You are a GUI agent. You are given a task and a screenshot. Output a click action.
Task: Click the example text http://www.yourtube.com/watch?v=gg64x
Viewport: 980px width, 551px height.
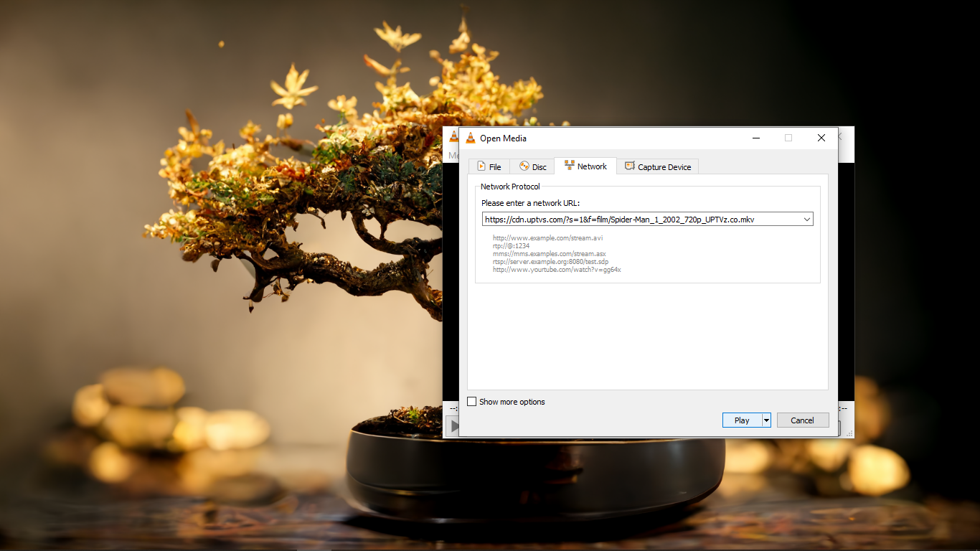pyautogui.click(x=557, y=270)
